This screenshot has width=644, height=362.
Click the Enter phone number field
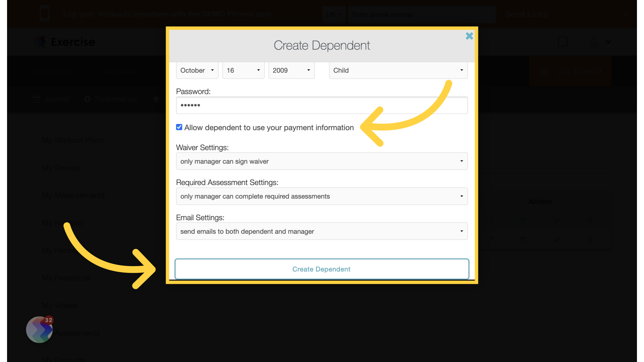click(x=422, y=14)
